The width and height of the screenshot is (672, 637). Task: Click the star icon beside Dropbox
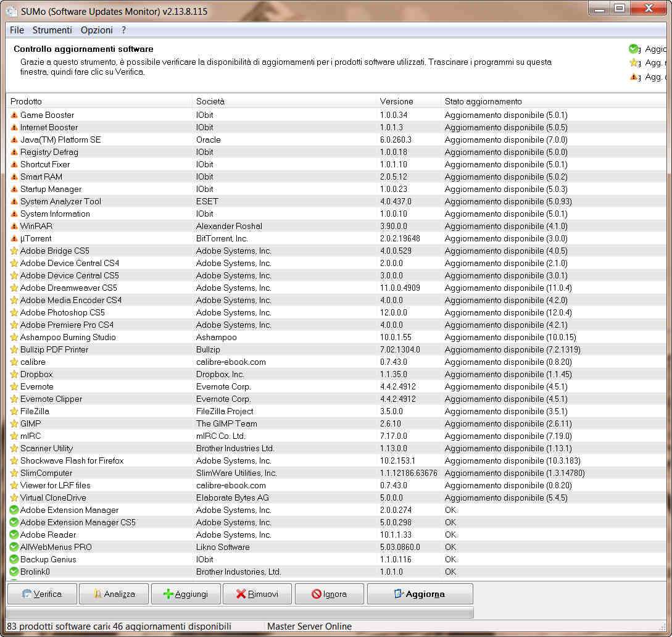pos(14,374)
